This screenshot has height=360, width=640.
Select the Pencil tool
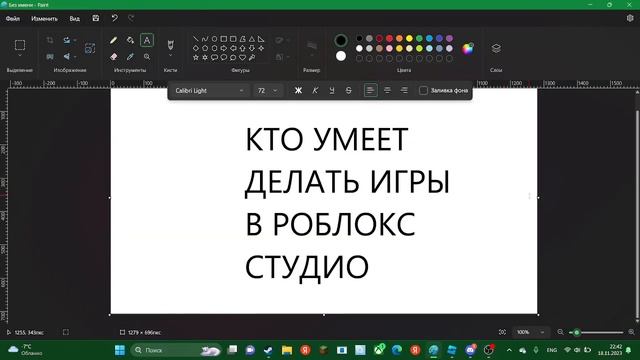point(113,40)
